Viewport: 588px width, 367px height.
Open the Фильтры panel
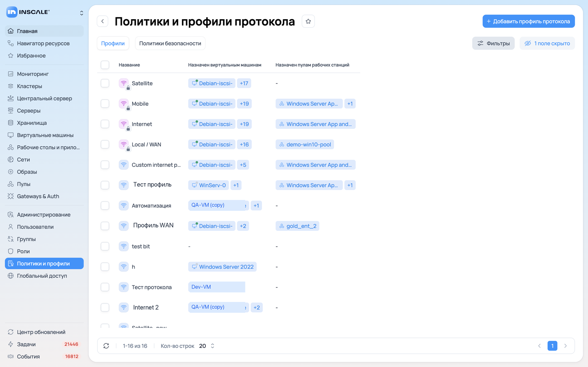[x=493, y=43]
